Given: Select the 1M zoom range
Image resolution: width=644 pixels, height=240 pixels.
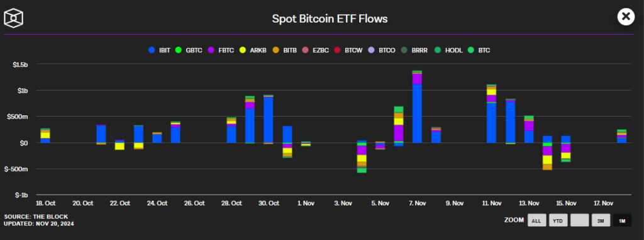Looking at the screenshot, I should pos(622,220).
